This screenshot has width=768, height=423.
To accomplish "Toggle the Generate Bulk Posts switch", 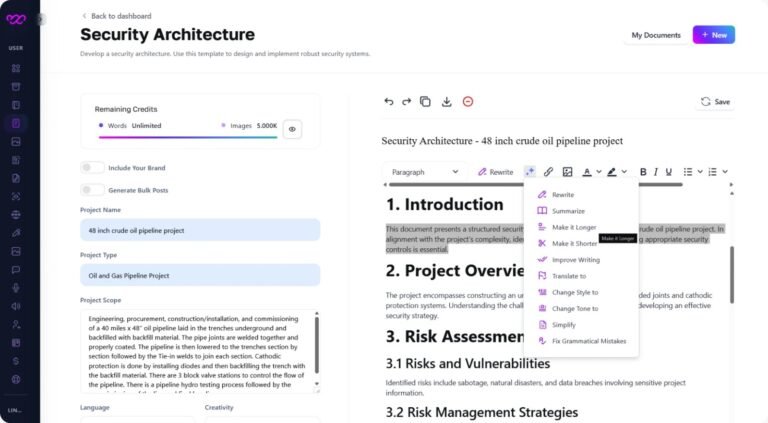I will (92, 190).
